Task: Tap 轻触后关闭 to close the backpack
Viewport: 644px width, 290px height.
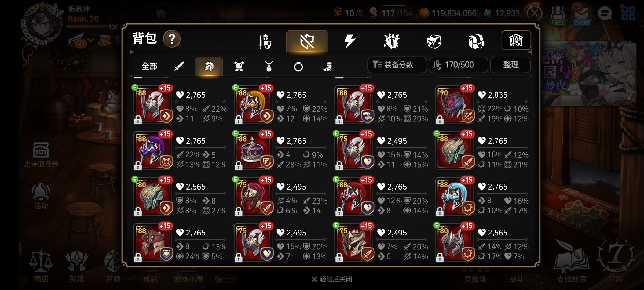Action: [x=332, y=279]
